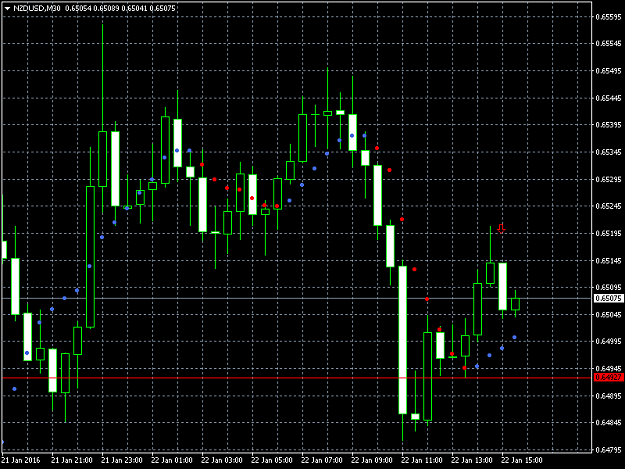Viewport: 625px width, 469px height.
Task: Click the 22 Jan 11:00 time label
Action: [x=422, y=460]
